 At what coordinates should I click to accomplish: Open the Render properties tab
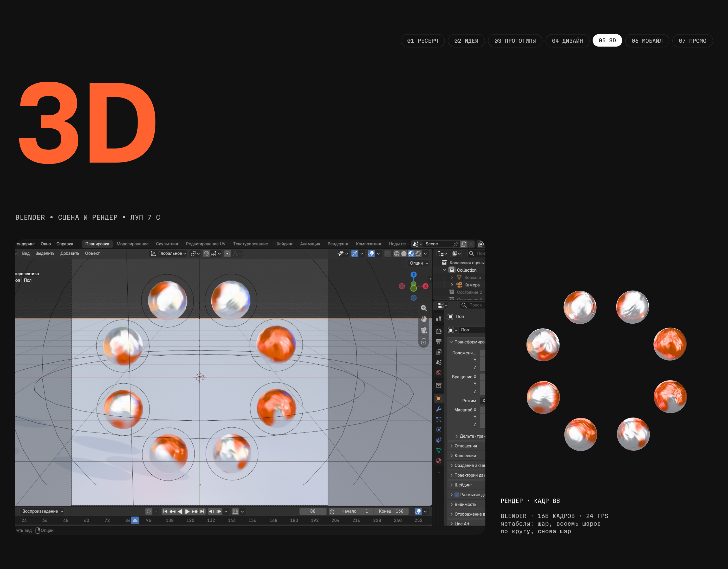pyautogui.click(x=439, y=331)
